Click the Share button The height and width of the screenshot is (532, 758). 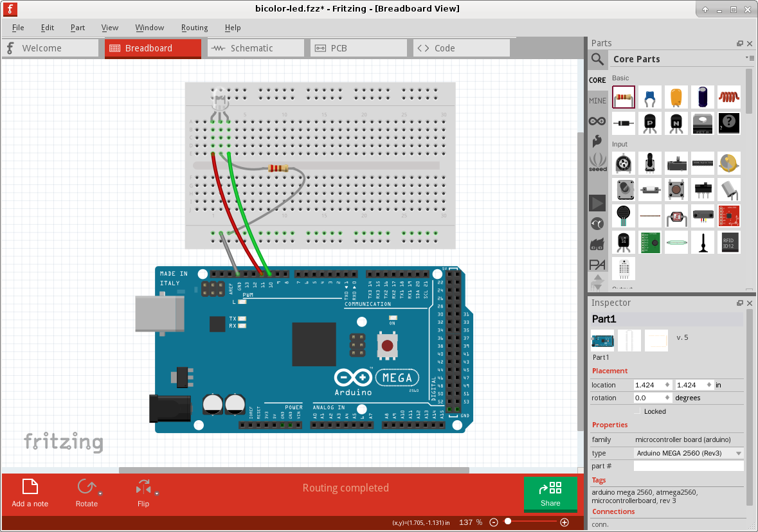click(550, 494)
